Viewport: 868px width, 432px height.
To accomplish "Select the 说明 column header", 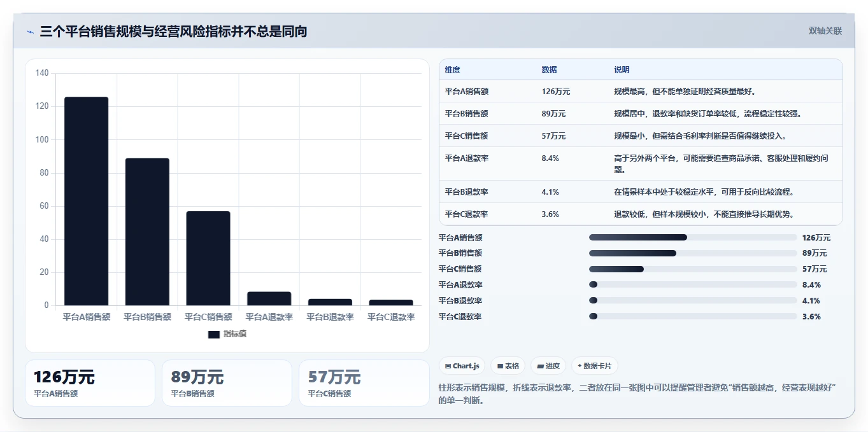I will coord(622,69).
